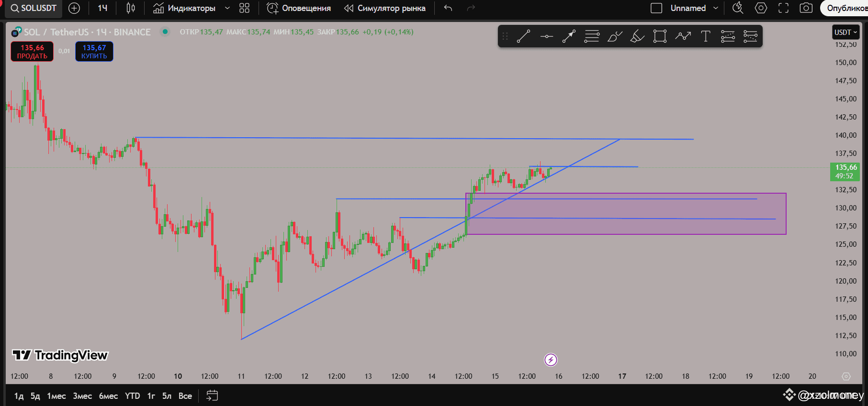
Task: Select the 3мес time range
Action: pyautogui.click(x=82, y=395)
